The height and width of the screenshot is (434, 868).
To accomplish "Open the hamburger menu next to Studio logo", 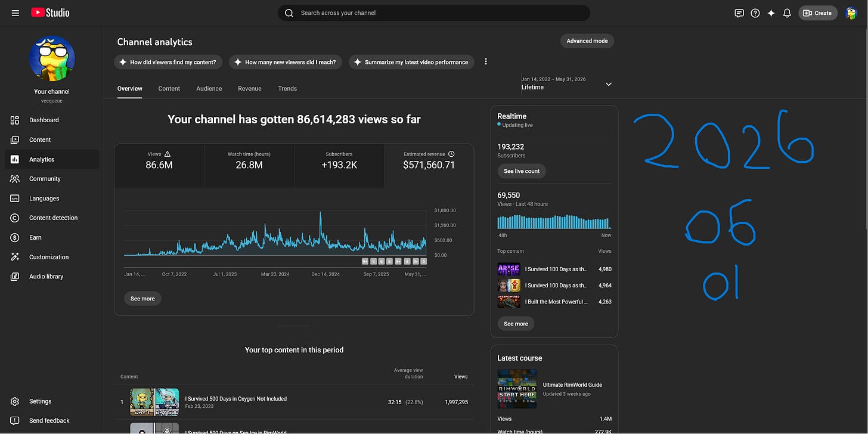I will click(x=15, y=13).
